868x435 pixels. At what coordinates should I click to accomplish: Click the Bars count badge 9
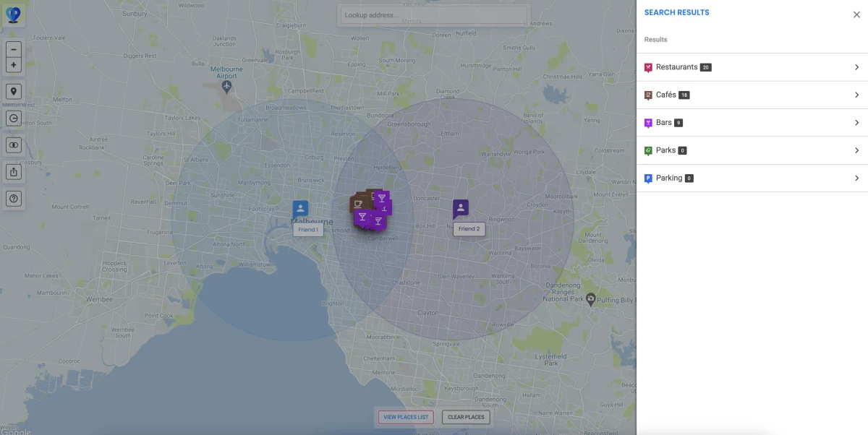coord(678,123)
